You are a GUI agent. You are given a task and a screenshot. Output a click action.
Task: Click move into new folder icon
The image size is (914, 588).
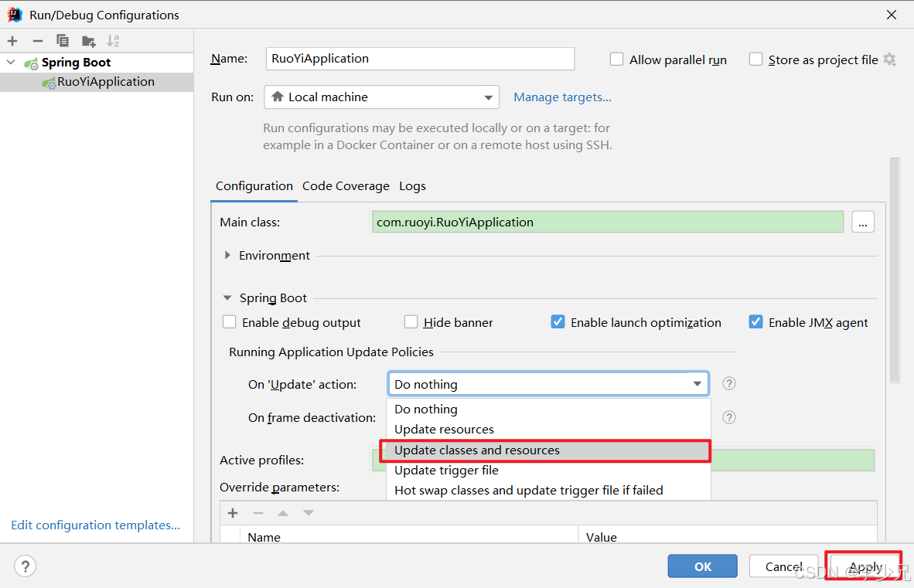[x=89, y=41]
